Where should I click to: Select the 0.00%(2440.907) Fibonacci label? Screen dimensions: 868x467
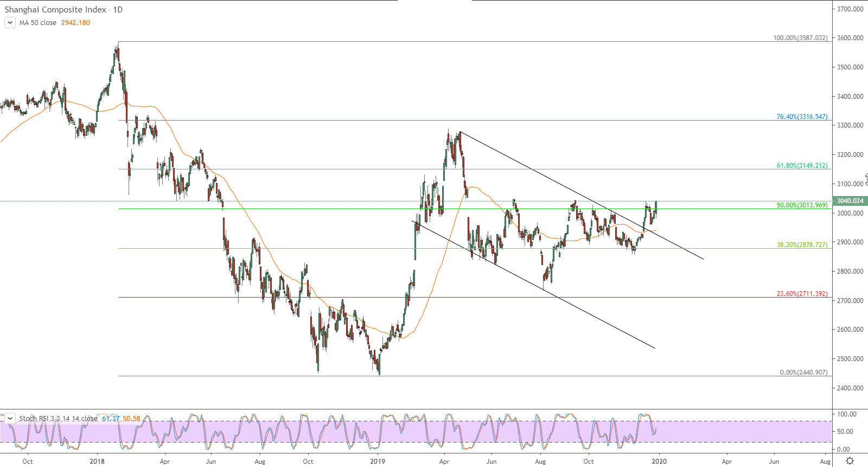pyautogui.click(x=804, y=373)
